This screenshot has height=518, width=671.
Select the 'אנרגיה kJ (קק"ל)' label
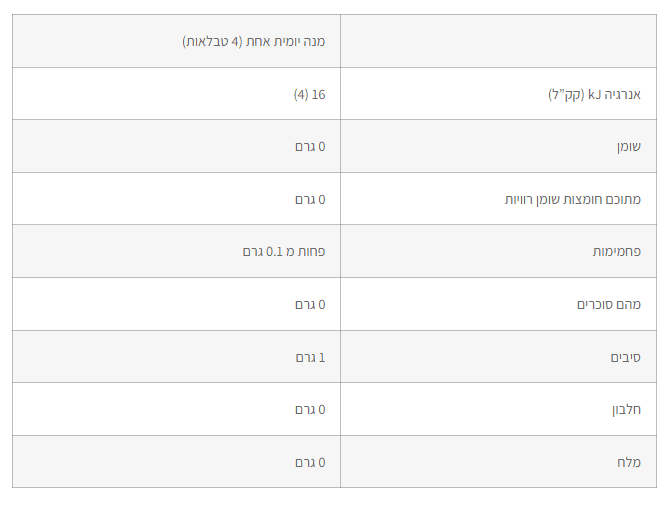point(594,95)
